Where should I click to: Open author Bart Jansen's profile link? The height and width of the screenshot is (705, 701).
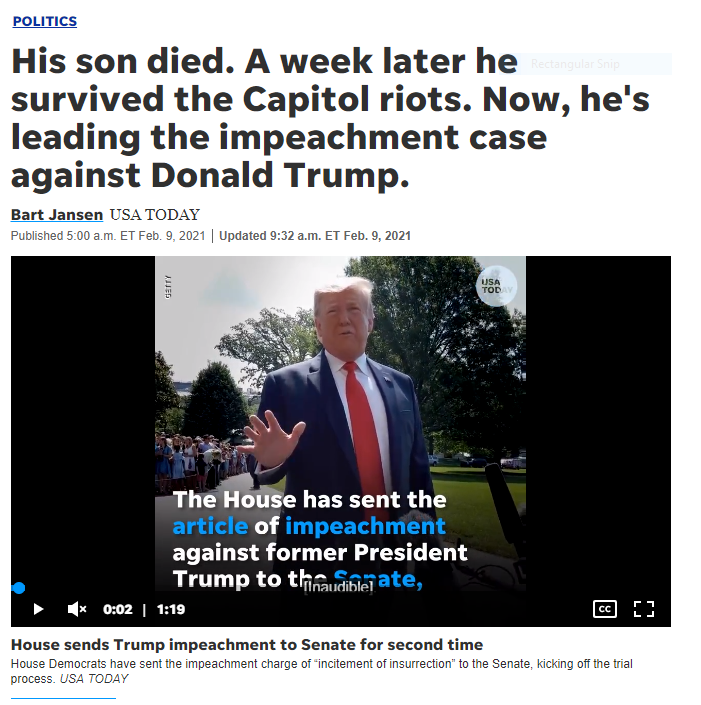pyautogui.click(x=57, y=215)
